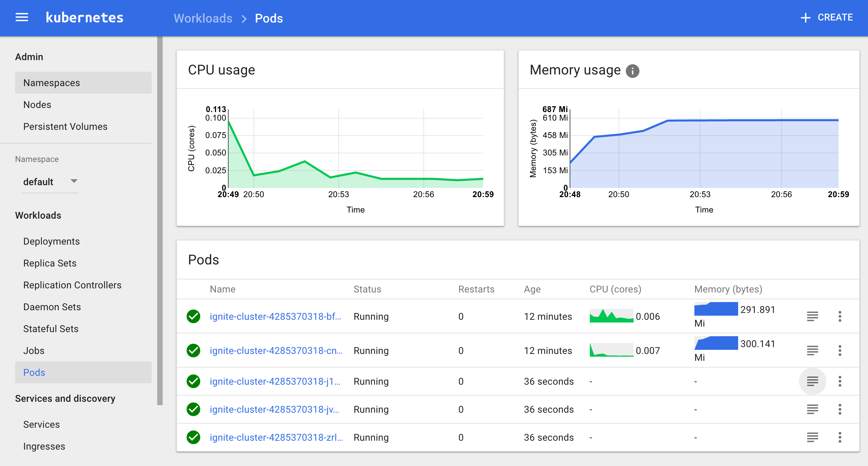Screen dimensions: 868x466
Task: Click the 0.007 CPU value
Action: [x=648, y=351]
